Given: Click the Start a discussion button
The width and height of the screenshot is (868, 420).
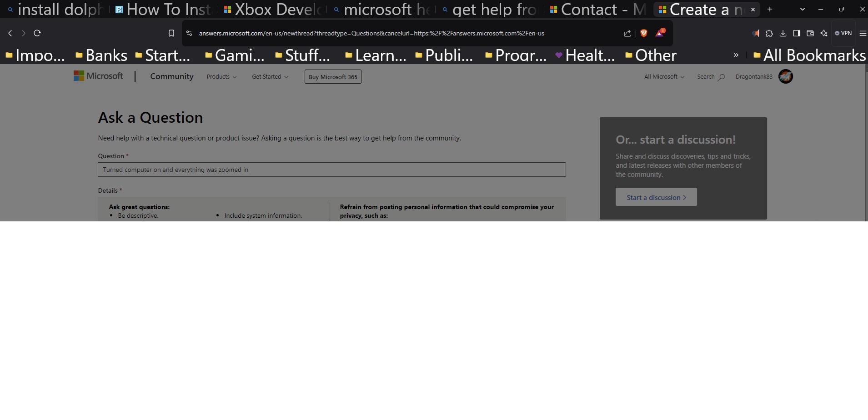Looking at the screenshot, I should point(656,197).
